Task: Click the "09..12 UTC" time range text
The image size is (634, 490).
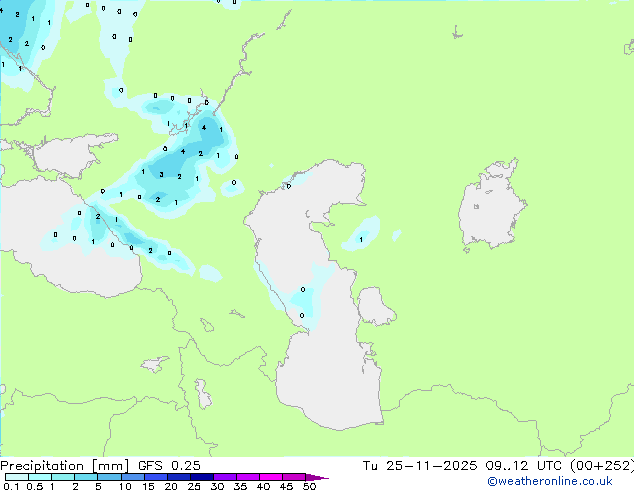Action: [x=524, y=466]
